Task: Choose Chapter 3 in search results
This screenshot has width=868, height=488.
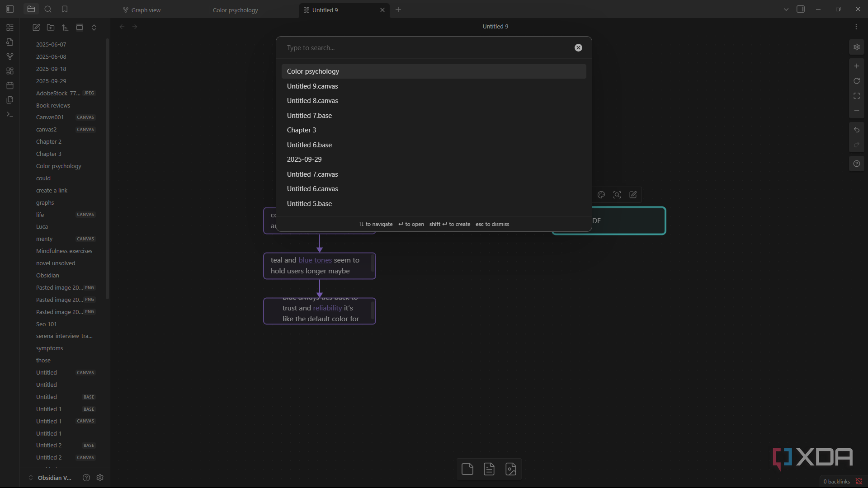Action: (434, 130)
